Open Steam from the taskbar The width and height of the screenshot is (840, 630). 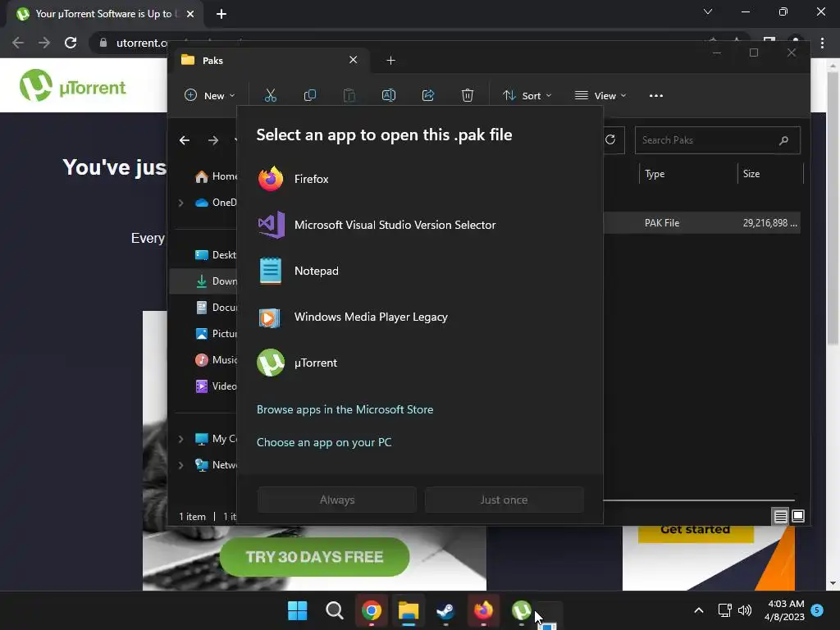445,610
